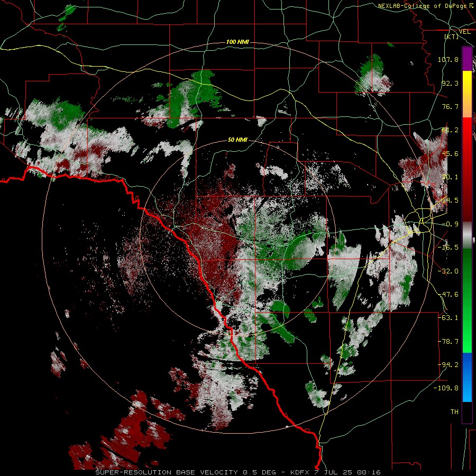
Task: Click the TH threshold label
Action: [x=454, y=412]
